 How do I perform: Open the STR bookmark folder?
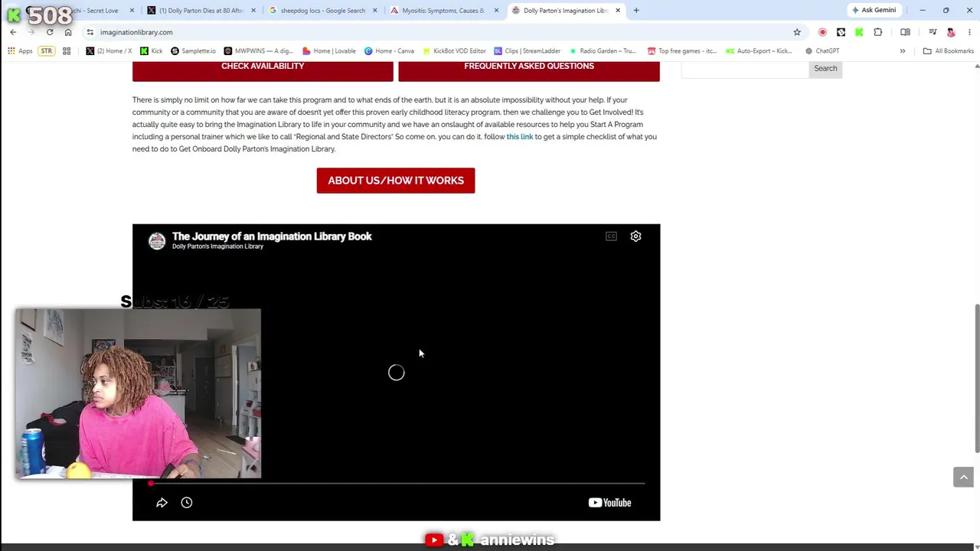[47, 51]
